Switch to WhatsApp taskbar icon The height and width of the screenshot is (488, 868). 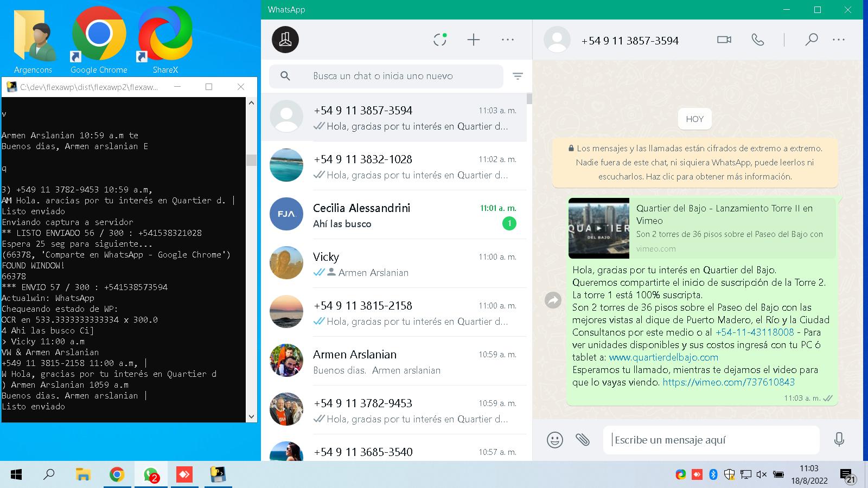coord(151,475)
